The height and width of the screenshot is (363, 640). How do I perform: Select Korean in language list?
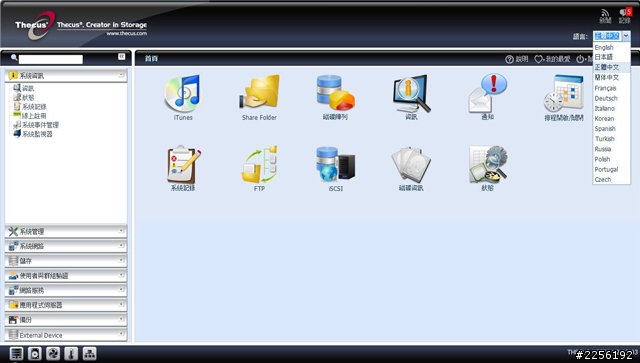(611, 118)
